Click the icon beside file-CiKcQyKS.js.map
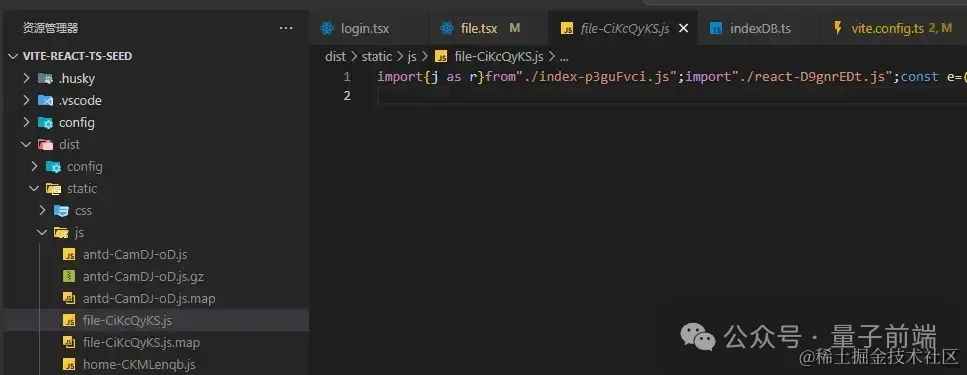 70,342
